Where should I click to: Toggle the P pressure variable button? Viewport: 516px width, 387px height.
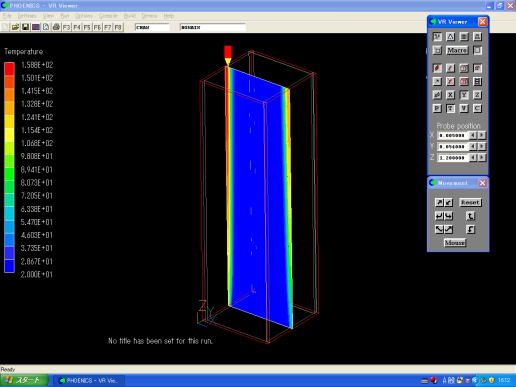click(x=437, y=108)
